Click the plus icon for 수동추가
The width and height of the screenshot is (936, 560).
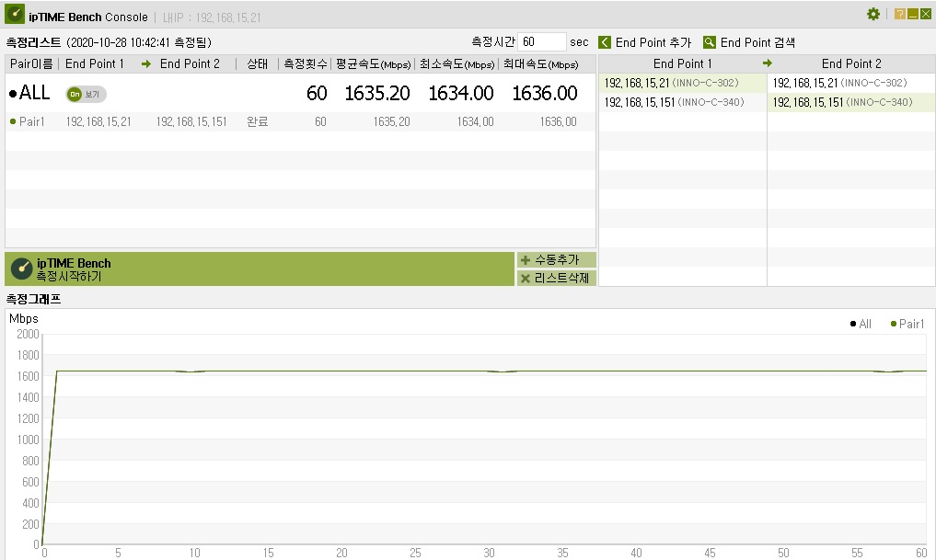coord(526,260)
